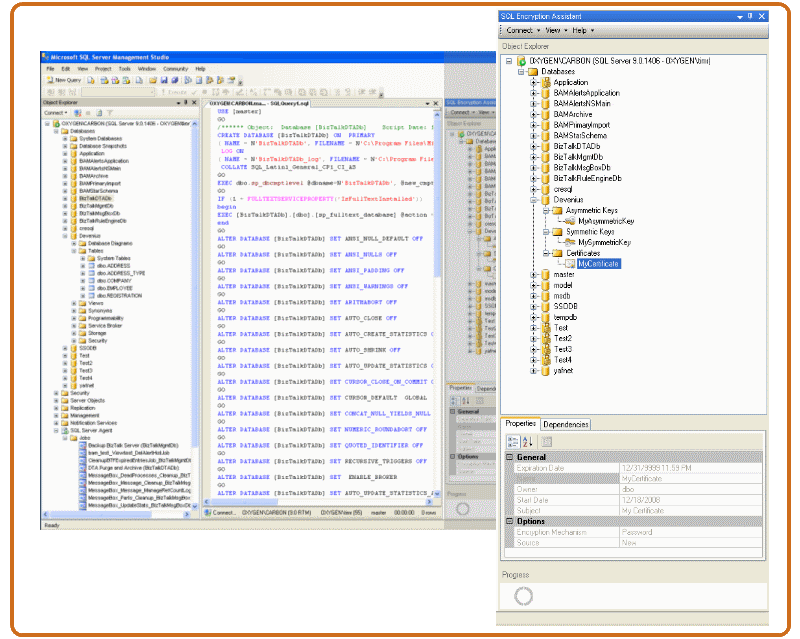The image size is (800, 639).
Task: Expand the SSODB database in Encryption Assistant
Action: click(534, 307)
